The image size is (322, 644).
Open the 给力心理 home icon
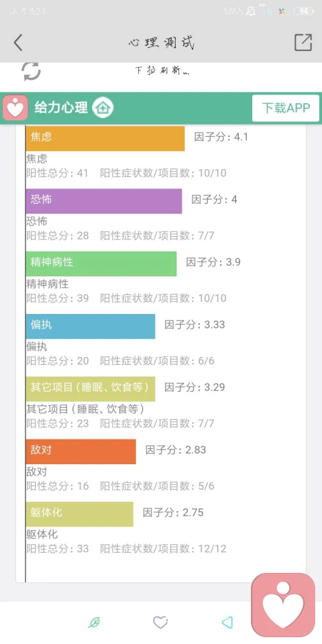click(103, 108)
